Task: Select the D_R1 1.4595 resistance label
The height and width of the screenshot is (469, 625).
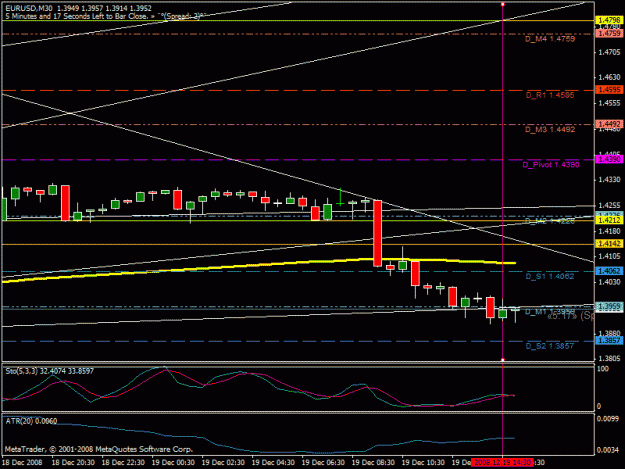Action: click(x=550, y=95)
